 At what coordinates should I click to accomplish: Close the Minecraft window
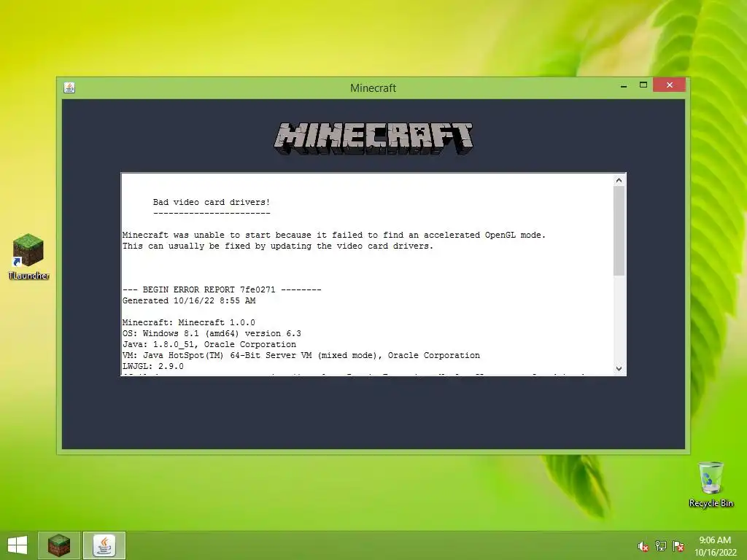pyautogui.click(x=670, y=85)
